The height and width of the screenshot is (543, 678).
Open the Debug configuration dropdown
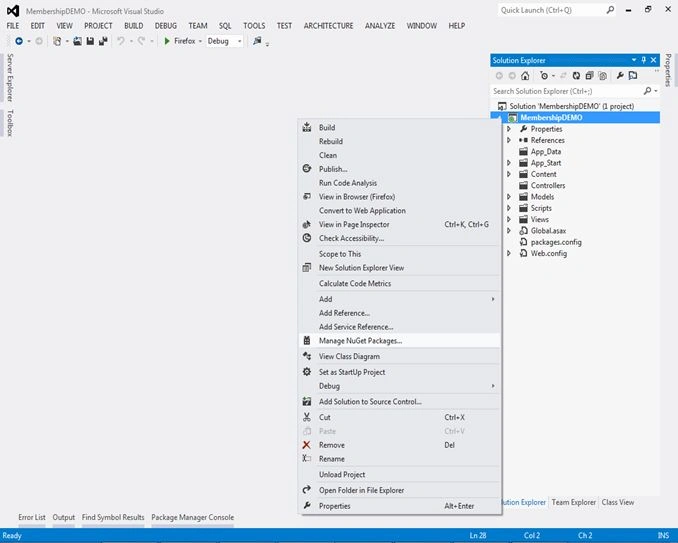(224, 41)
